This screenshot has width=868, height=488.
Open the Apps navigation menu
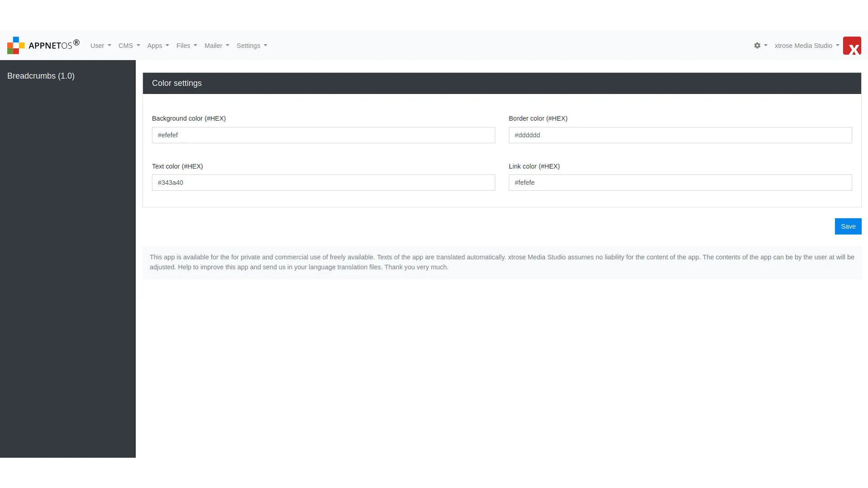(x=158, y=45)
